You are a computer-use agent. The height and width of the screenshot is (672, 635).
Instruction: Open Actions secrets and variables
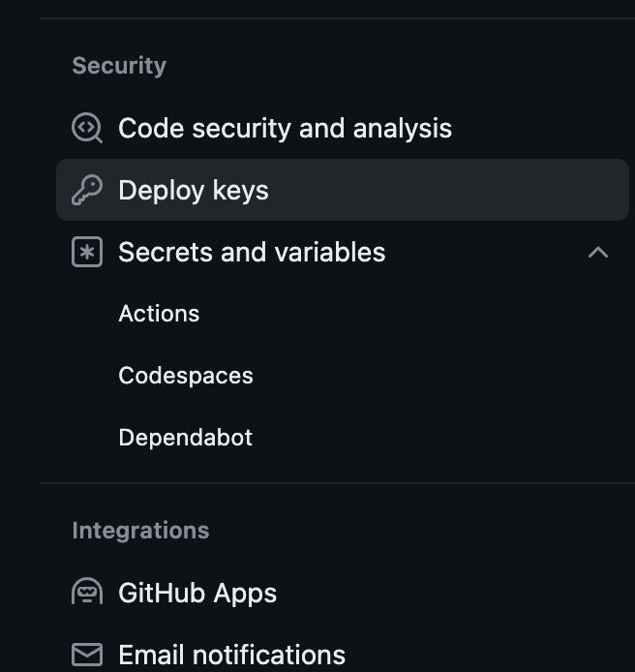coord(159,314)
